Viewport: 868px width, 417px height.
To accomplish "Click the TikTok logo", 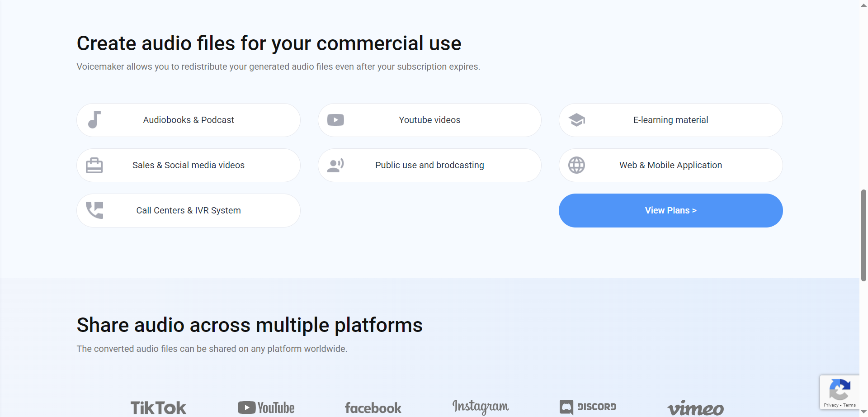I will coord(158,407).
